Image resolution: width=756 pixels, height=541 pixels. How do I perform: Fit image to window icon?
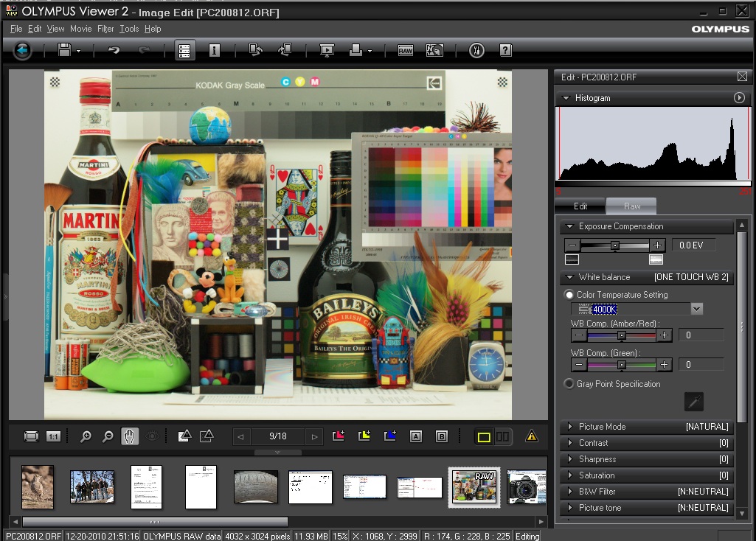point(31,436)
